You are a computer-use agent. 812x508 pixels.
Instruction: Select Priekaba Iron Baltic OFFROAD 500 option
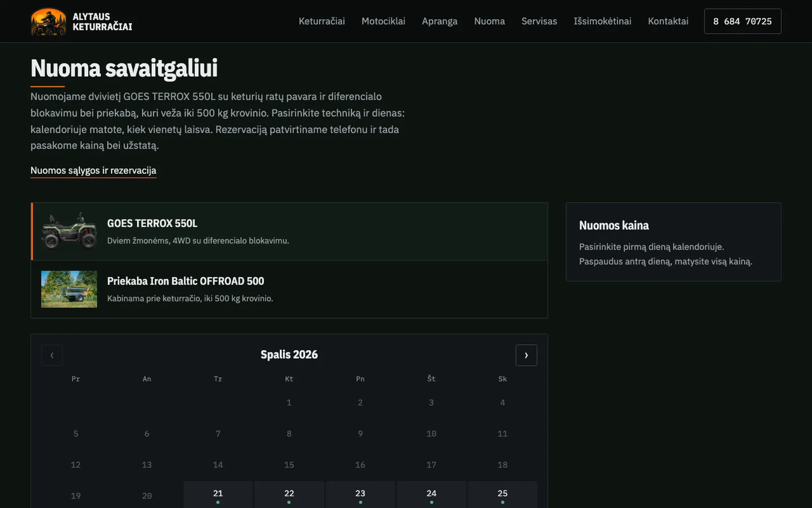tap(289, 290)
